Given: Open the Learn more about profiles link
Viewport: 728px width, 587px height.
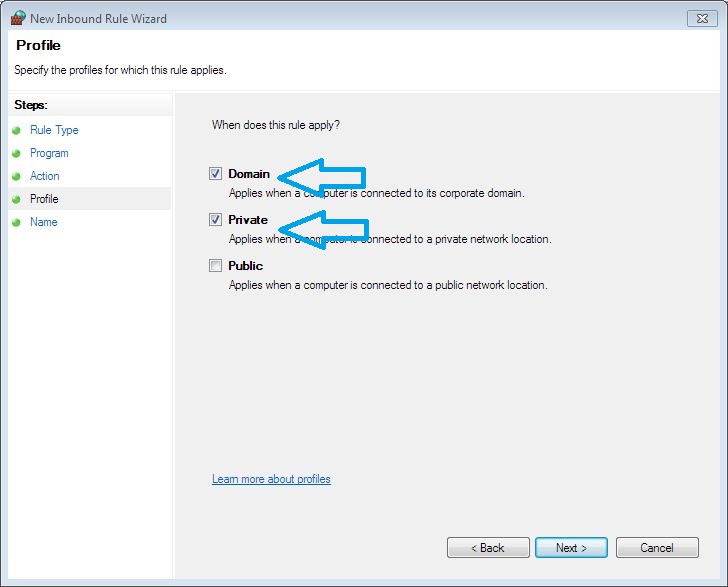Looking at the screenshot, I should (x=271, y=479).
